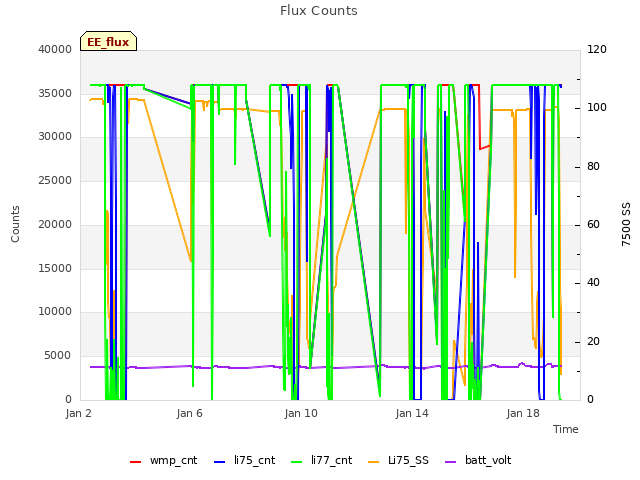Click the 30000 left axis label

[55, 136]
